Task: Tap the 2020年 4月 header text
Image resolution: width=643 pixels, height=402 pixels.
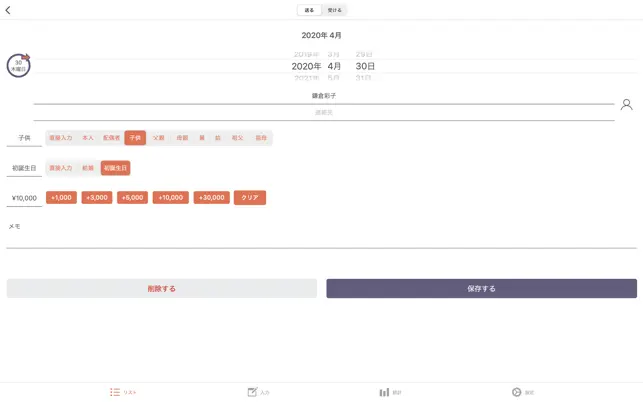Action: [x=322, y=35]
